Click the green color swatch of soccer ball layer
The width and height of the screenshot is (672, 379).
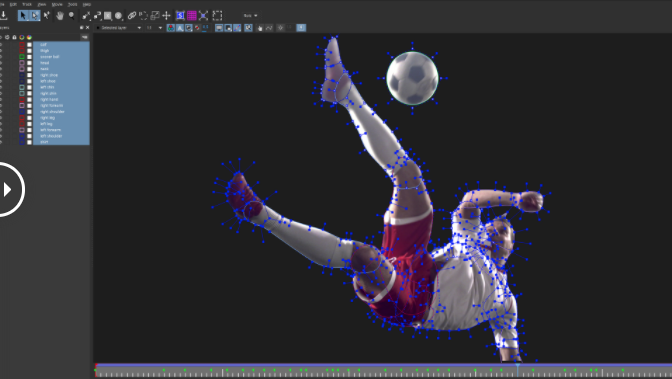[x=22, y=57]
